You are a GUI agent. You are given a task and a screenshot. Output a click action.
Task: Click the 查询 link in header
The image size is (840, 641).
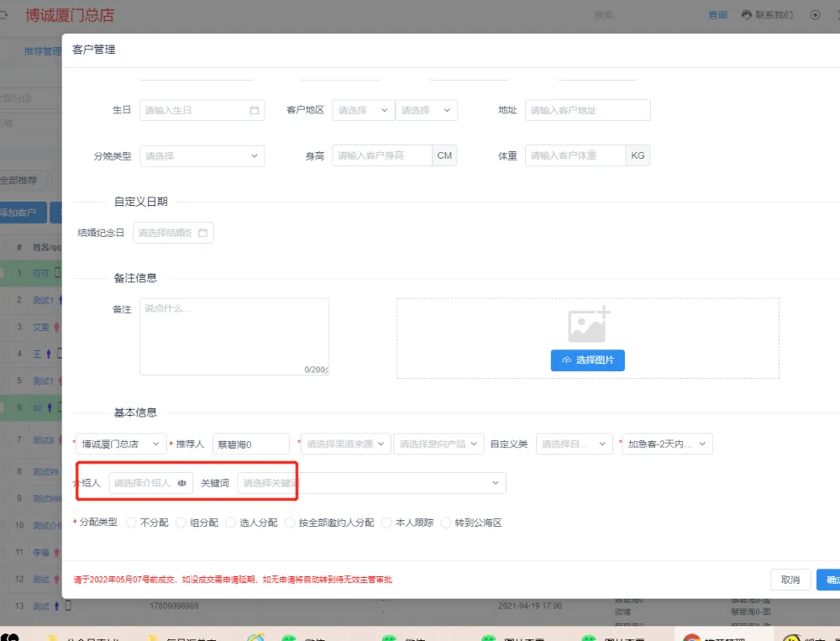tap(717, 15)
